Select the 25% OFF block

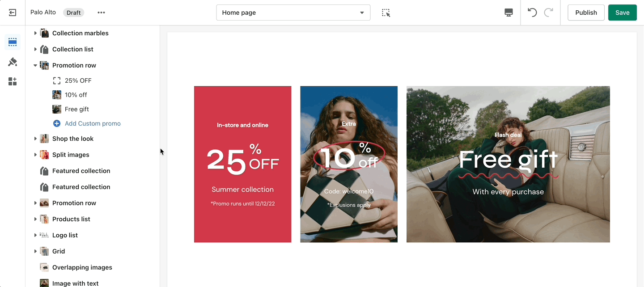point(78,80)
